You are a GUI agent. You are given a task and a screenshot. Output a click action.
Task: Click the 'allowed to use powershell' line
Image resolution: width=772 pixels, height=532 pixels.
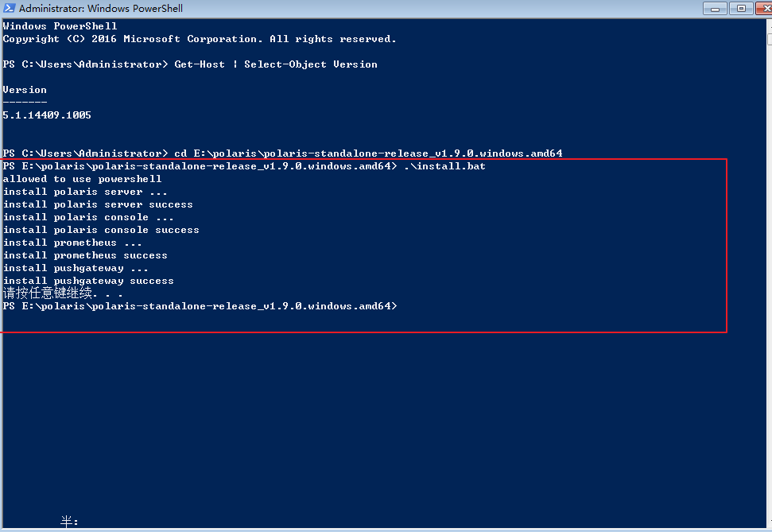point(83,179)
